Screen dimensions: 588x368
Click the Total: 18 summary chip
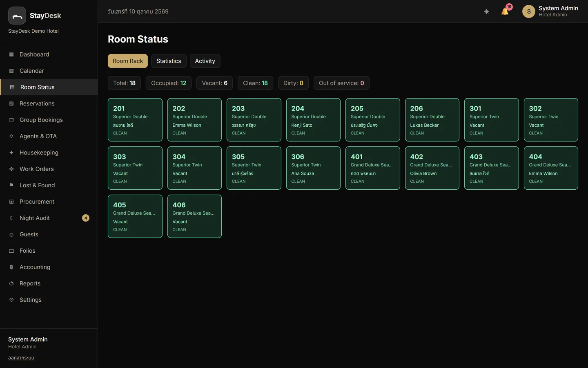(124, 83)
